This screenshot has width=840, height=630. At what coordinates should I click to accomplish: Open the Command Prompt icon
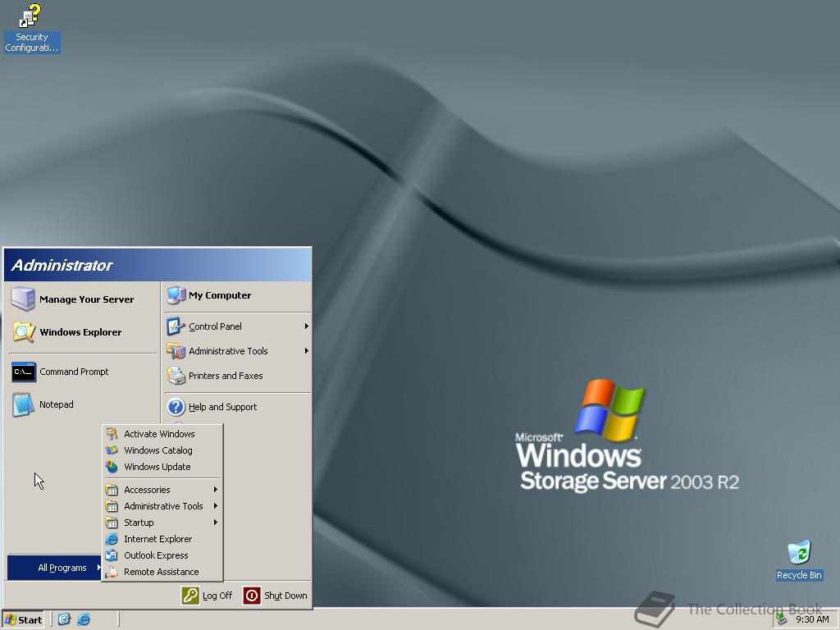coord(24,372)
